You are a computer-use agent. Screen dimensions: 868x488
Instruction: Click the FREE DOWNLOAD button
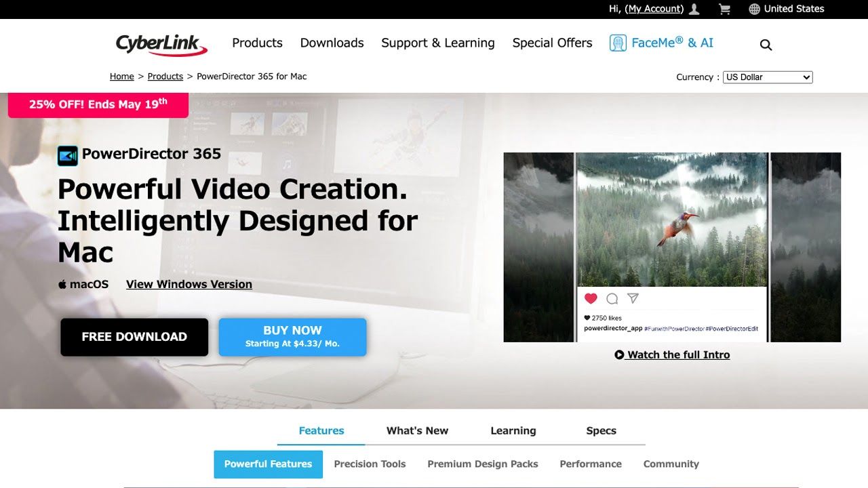(x=134, y=336)
